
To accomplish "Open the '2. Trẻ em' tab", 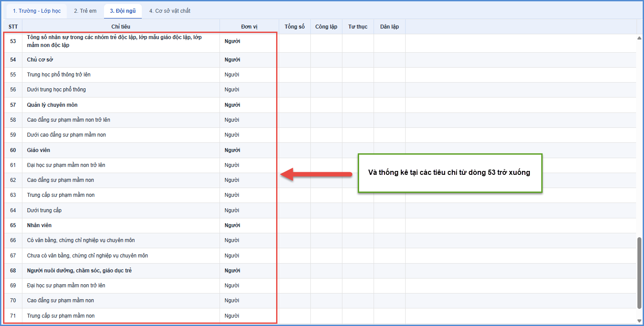I will click(85, 11).
